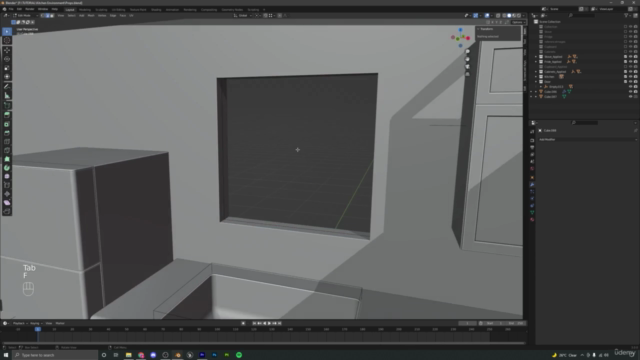
Task: Select the Smooth vertices tool
Action: [7, 176]
